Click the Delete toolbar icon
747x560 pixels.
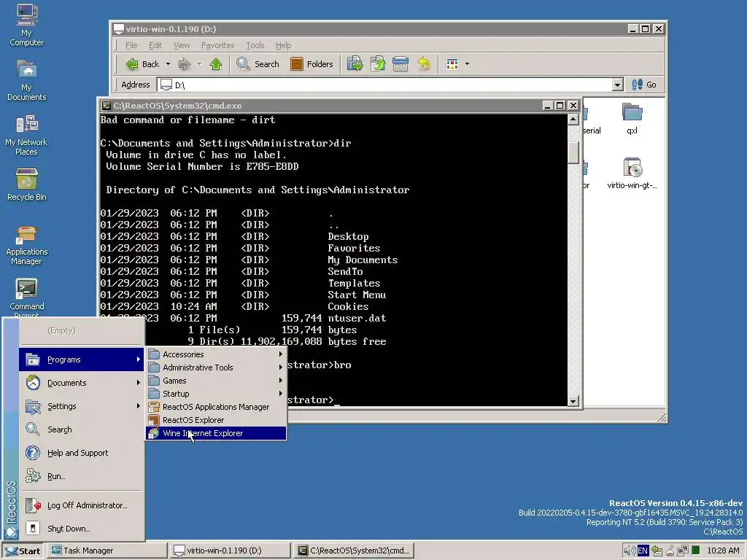point(400,64)
